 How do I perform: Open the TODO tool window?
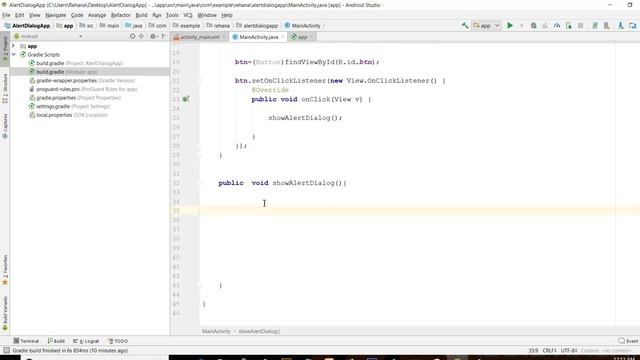(118, 341)
